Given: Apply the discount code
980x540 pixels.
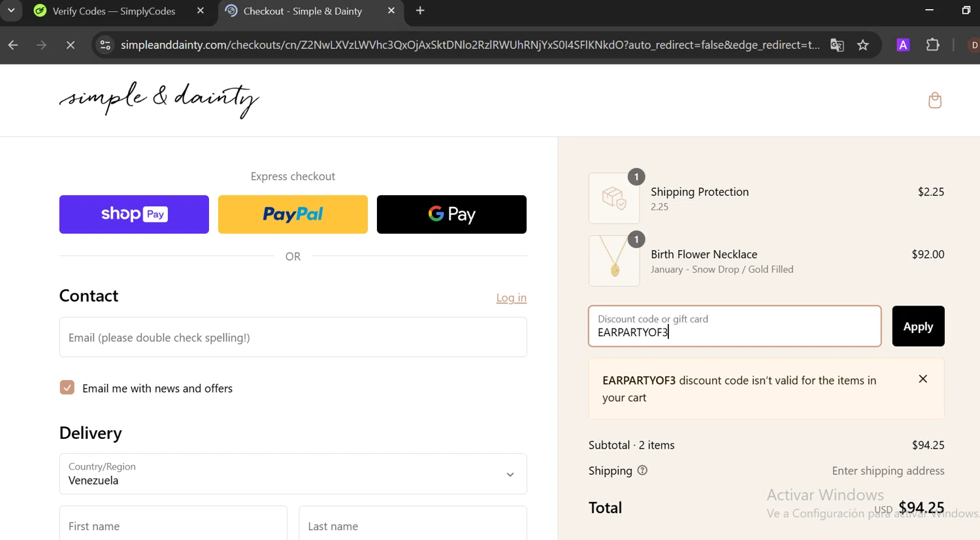Looking at the screenshot, I should [918, 326].
